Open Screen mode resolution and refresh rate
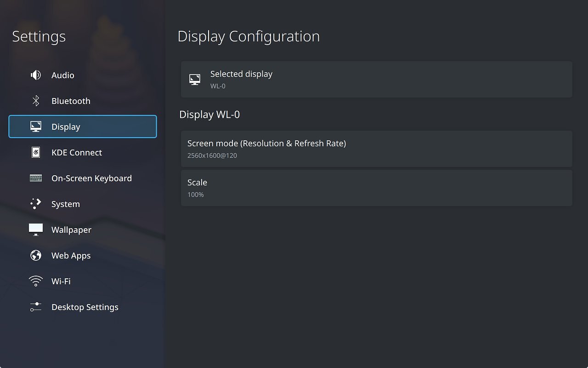Viewport: 588px width, 368px height. [x=377, y=149]
